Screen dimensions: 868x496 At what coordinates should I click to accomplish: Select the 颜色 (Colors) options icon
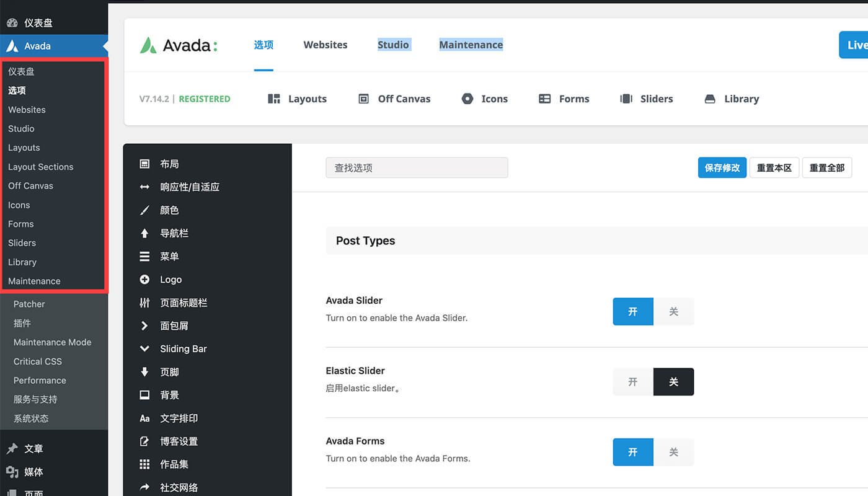[144, 210]
